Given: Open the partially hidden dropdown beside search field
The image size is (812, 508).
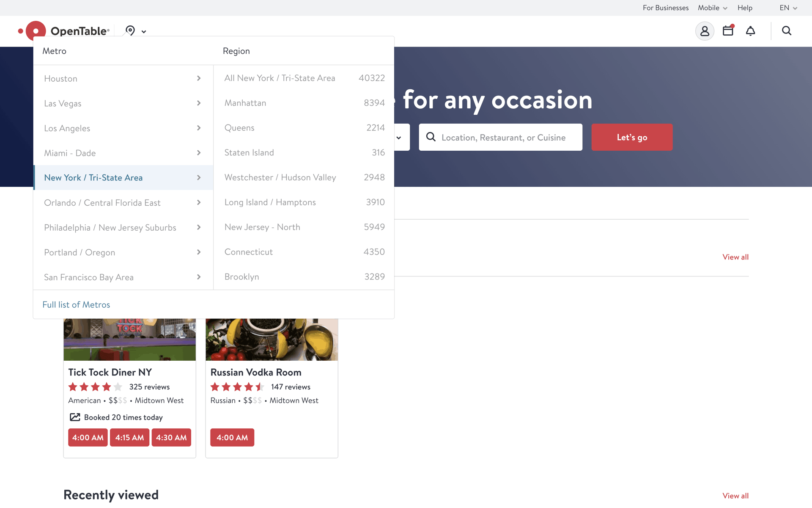Looking at the screenshot, I should (x=399, y=138).
